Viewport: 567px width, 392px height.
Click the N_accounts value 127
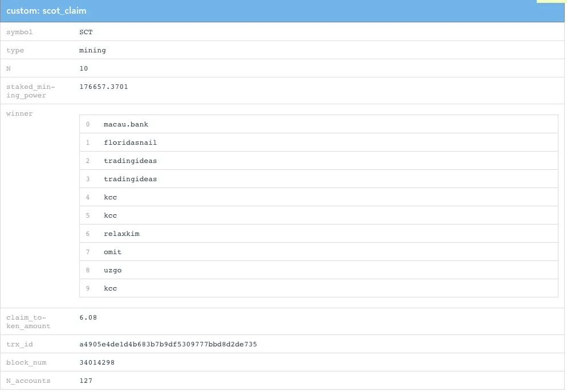(86, 381)
